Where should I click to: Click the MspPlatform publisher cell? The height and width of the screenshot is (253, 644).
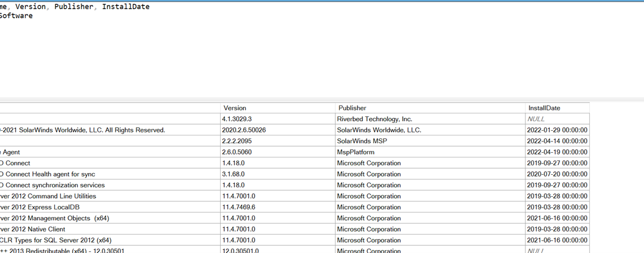(x=430, y=152)
